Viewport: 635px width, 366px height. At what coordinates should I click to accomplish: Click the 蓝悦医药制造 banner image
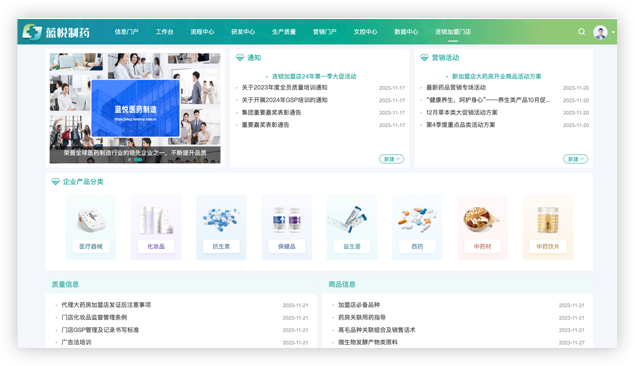[135, 108]
